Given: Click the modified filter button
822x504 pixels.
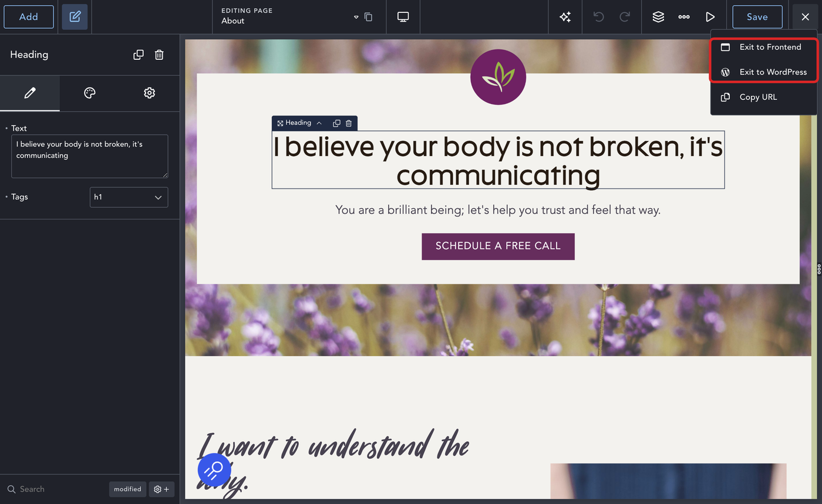Looking at the screenshot, I should tap(127, 489).
